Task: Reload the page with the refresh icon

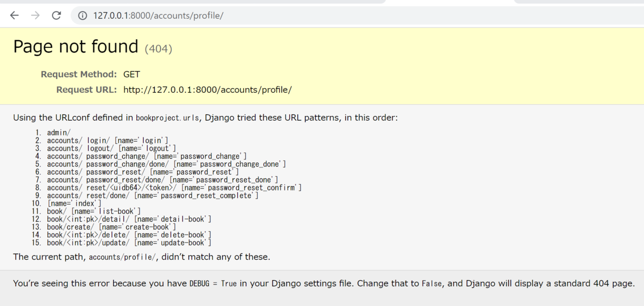Action: click(x=56, y=16)
